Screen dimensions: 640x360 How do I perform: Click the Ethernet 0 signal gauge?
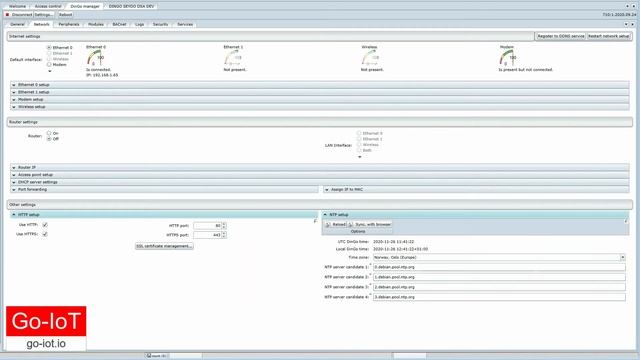tap(96, 58)
